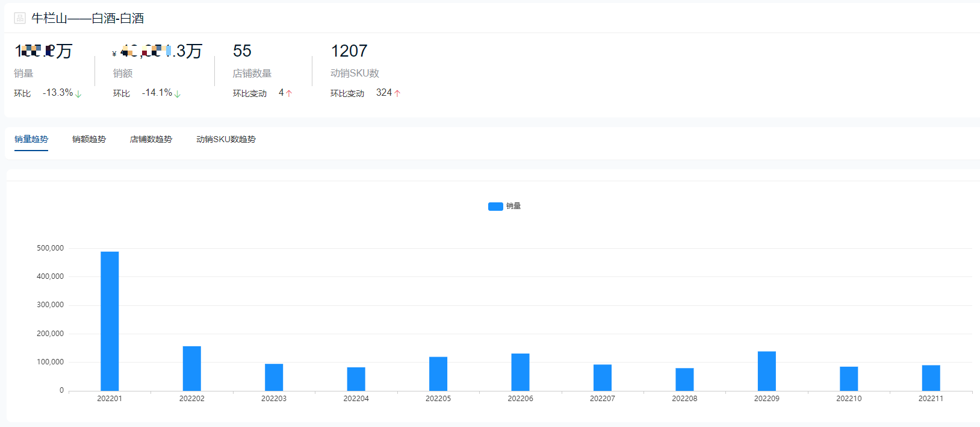Click the 202202 bar in chart
This screenshot has height=427, width=980.
[x=192, y=369]
